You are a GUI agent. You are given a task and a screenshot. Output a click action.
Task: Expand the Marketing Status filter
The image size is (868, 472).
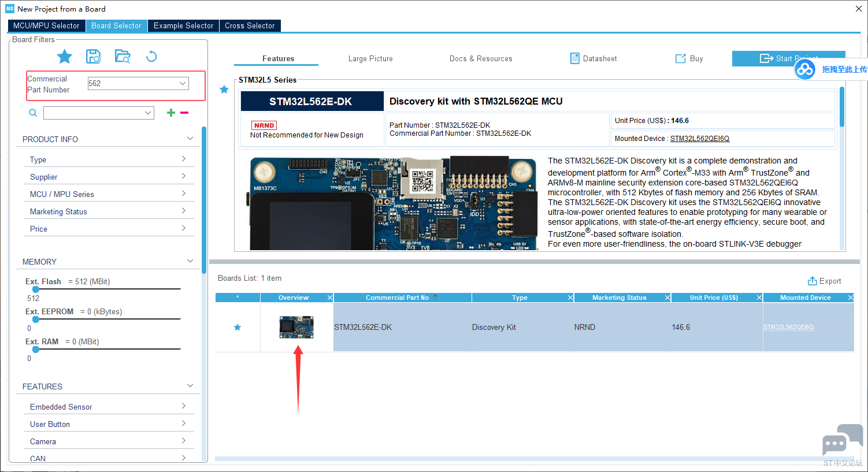pos(183,211)
